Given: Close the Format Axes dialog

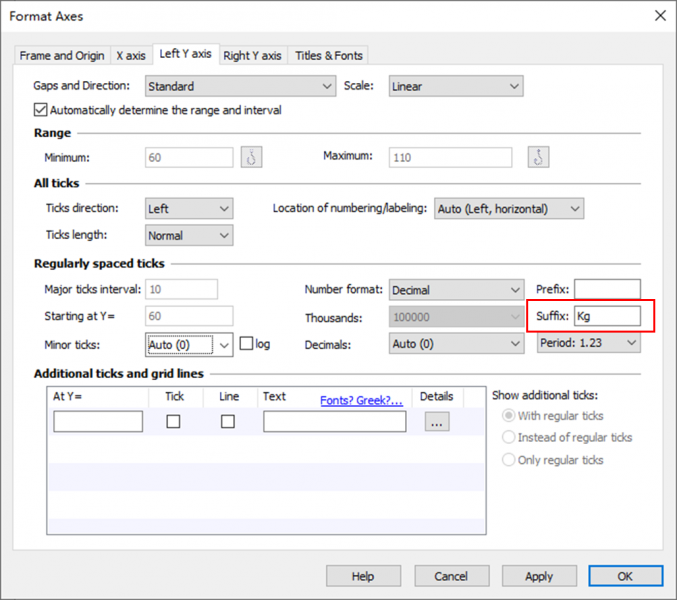Looking at the screenshot, I should pos(659,15).
